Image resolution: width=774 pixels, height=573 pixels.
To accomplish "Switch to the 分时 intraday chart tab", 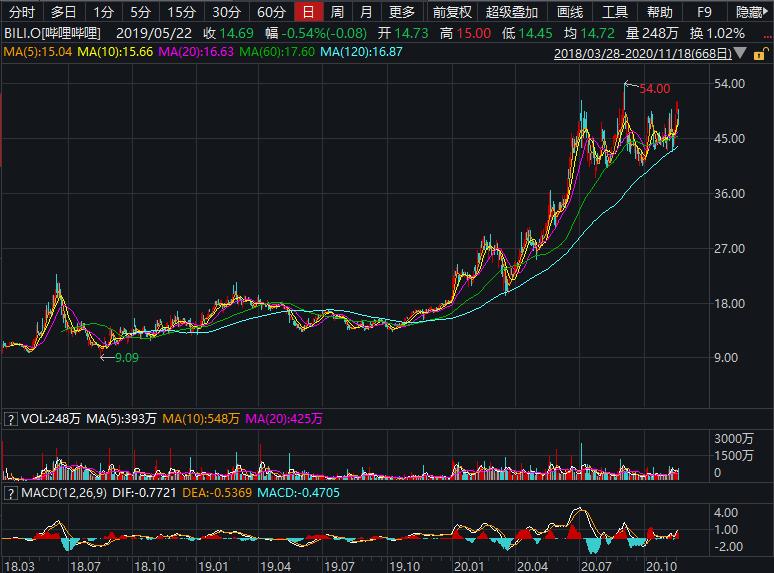I will (20, 12).
